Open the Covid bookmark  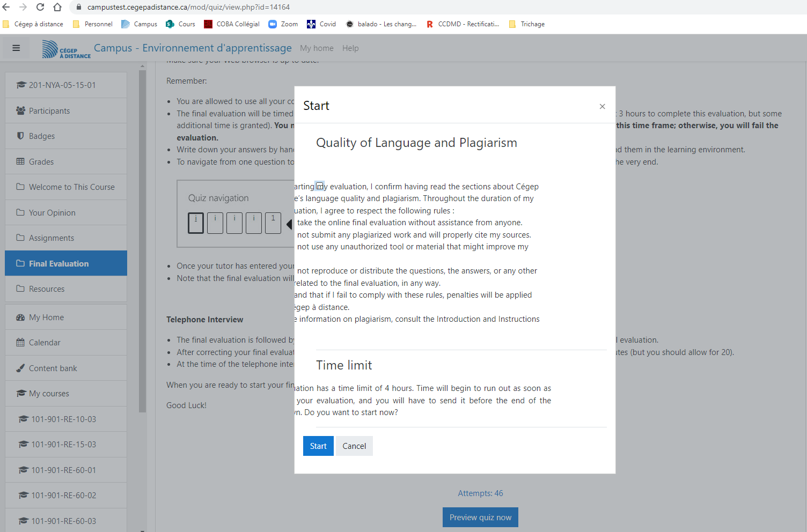coord(321,24)
